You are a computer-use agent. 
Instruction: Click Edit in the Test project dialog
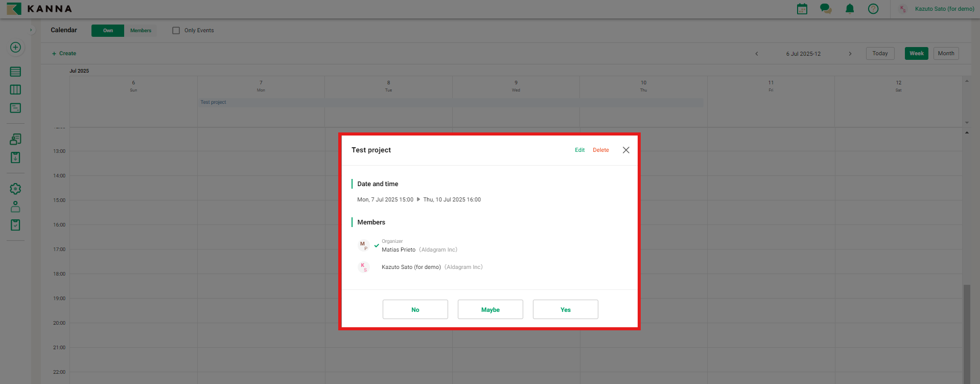tap(579, 150)
